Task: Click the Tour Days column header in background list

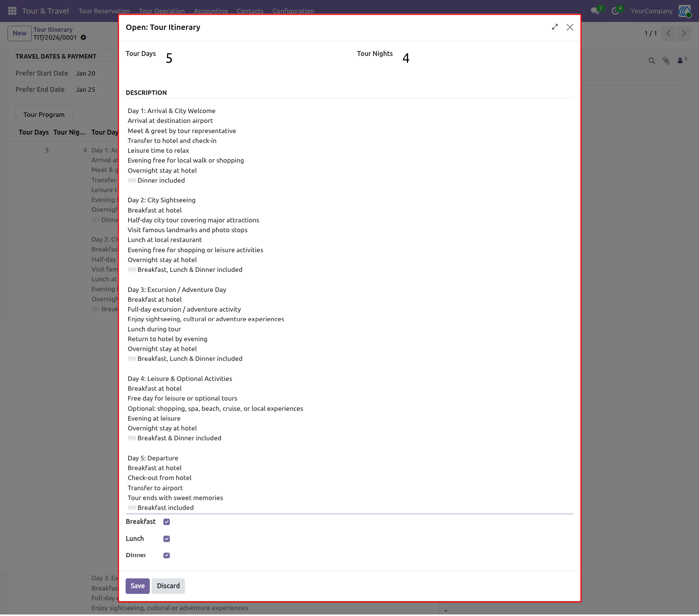Action: point(34,132)
